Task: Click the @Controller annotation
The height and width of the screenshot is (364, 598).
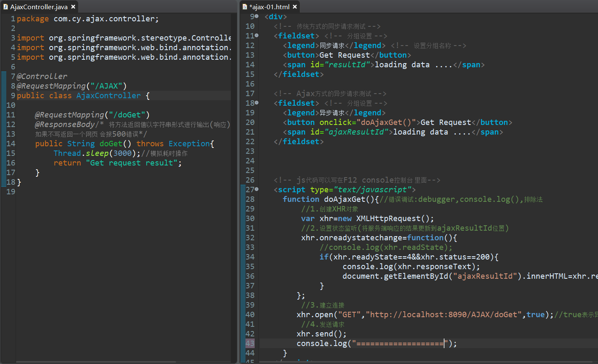Action: tap(42, 76)
